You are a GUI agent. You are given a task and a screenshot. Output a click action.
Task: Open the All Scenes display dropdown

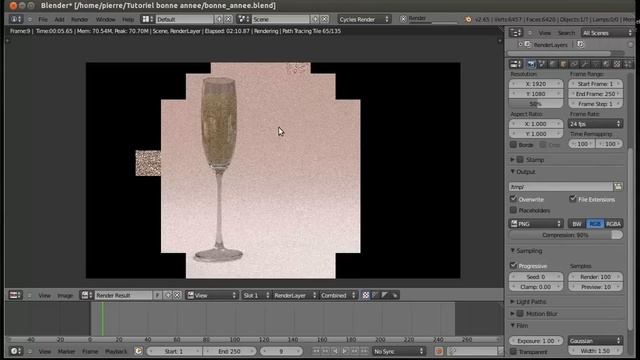607,33
